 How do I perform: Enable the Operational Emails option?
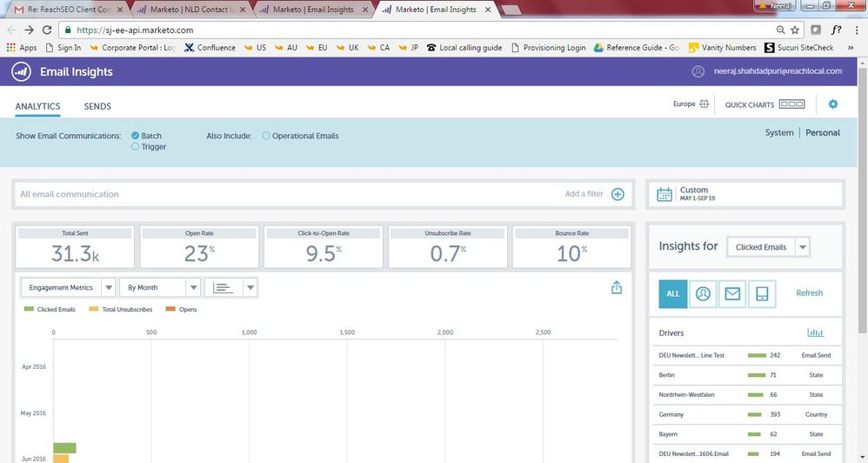tap(266, 136)
